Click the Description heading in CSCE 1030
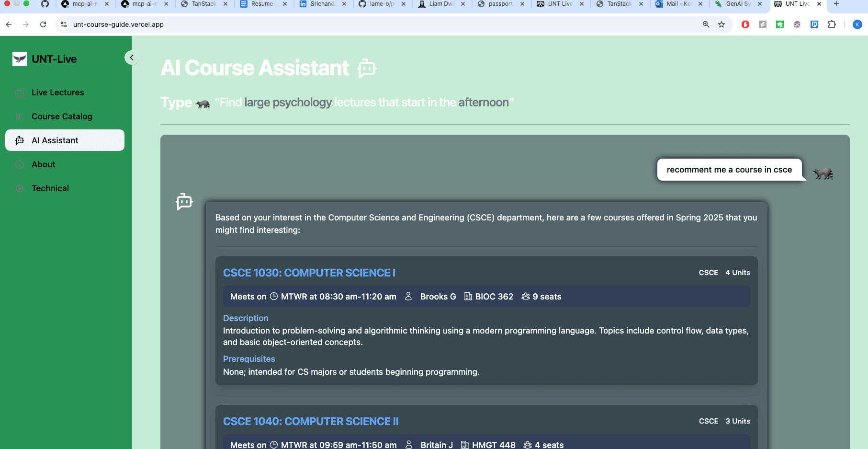 pyautogui.click(x=246, y=318)
